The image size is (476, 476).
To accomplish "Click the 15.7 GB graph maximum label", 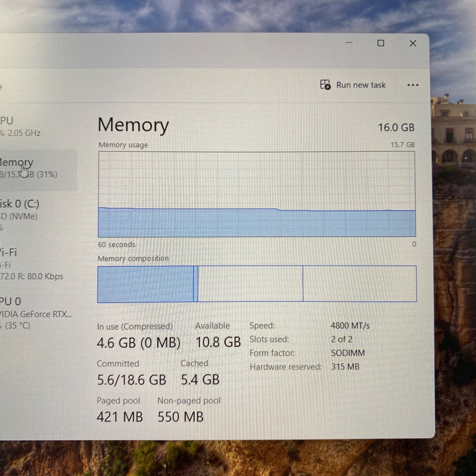I will [x=403, y=145].
